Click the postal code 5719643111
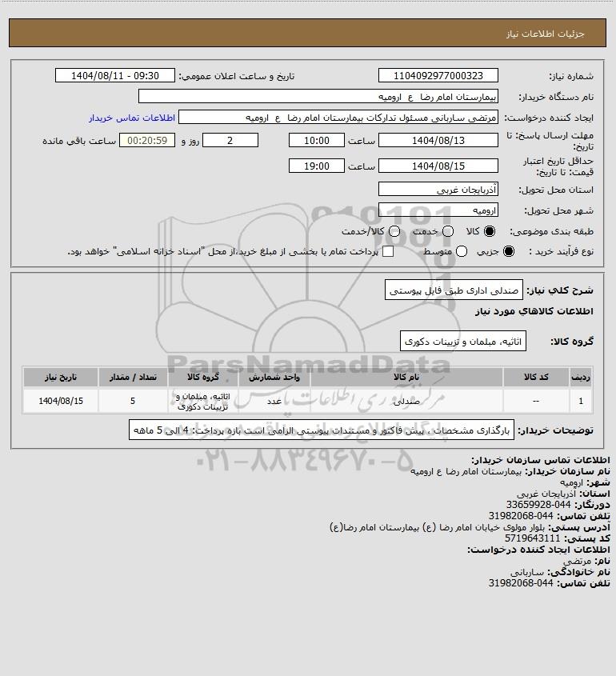The height and width of the screenshot is (676, 616). click(x=532, y=538)
